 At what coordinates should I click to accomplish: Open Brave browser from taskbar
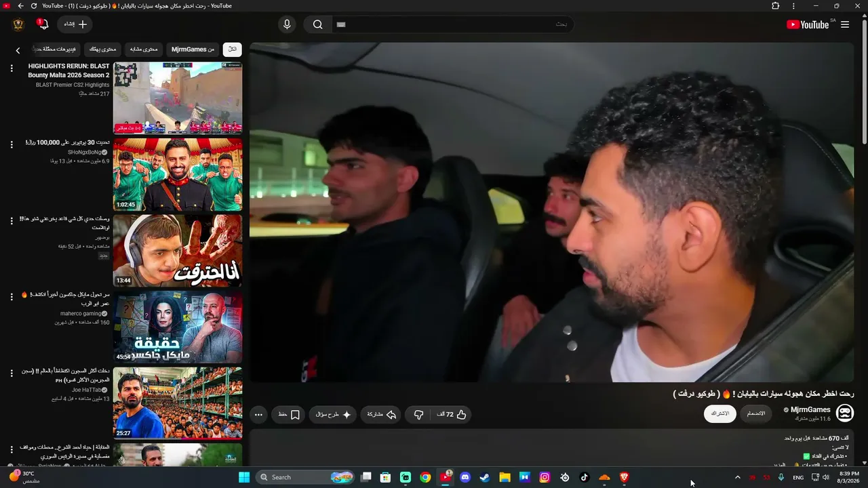(x=624, y=477)
